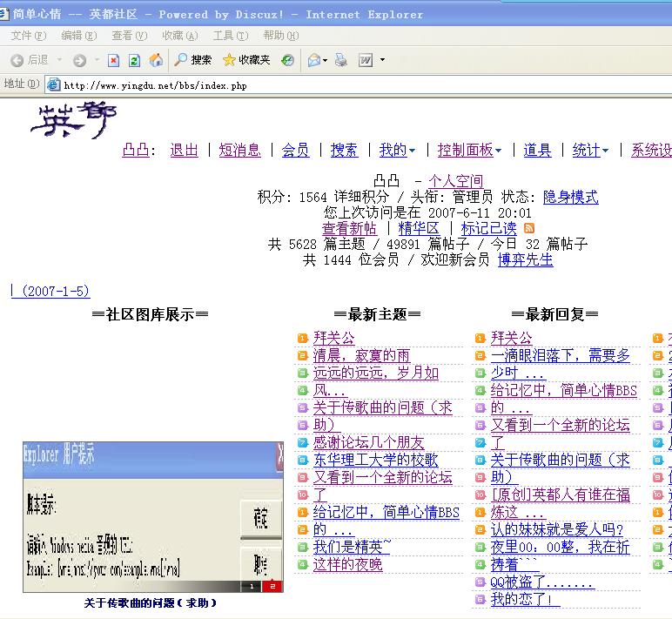Click the orange RSS feed icon
This screenshot has height=619, width=672.
pos(529,228)
